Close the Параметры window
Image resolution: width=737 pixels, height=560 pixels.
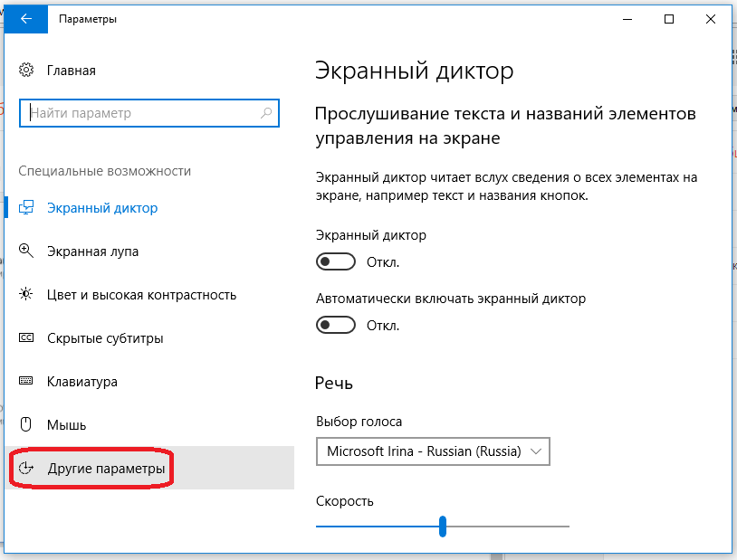coord(711,19)
